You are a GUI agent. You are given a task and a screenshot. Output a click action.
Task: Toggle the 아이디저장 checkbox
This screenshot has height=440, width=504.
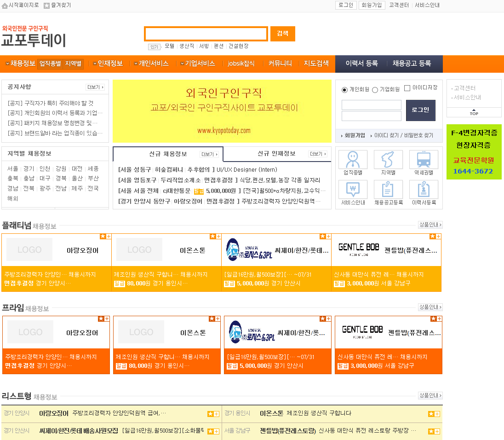[407, 88]
